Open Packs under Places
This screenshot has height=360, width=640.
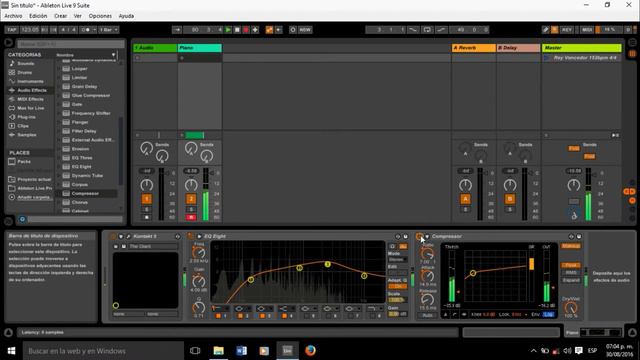pos(24,162)
